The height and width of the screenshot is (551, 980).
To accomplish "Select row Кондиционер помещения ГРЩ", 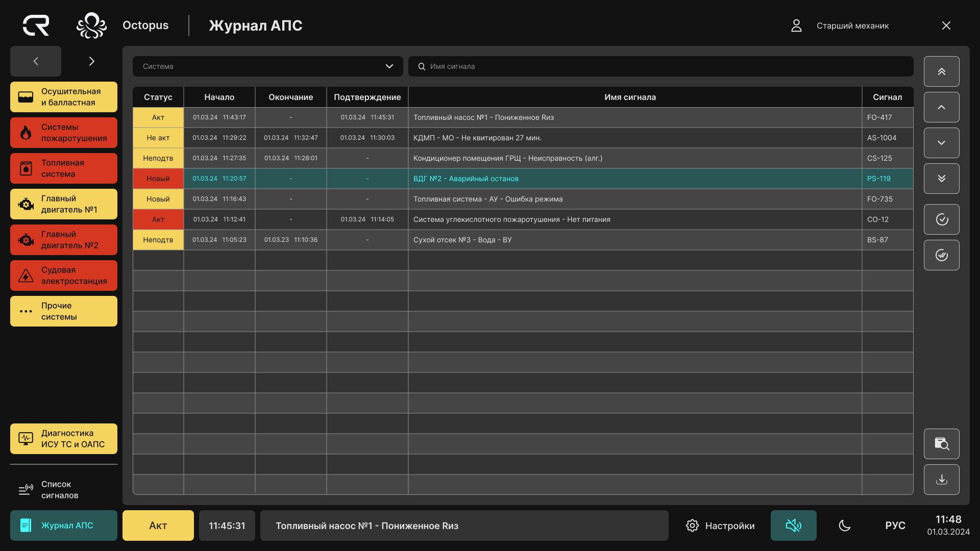I will [x=523, y=158].
